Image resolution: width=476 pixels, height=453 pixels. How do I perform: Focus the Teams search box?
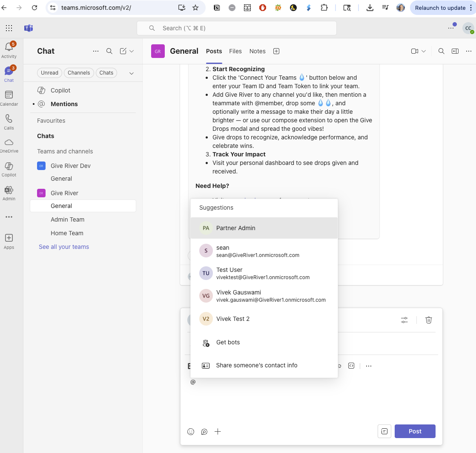pos(236,28)
